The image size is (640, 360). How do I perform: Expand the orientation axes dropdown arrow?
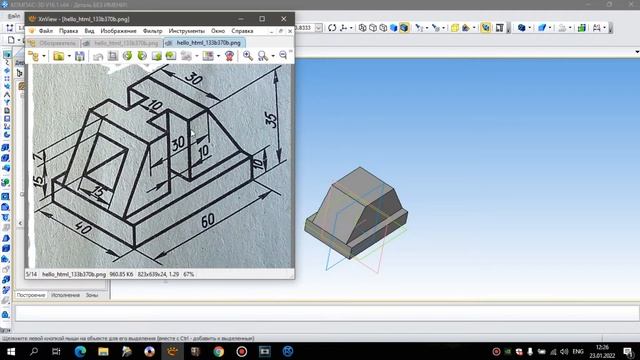click(351, 28)
